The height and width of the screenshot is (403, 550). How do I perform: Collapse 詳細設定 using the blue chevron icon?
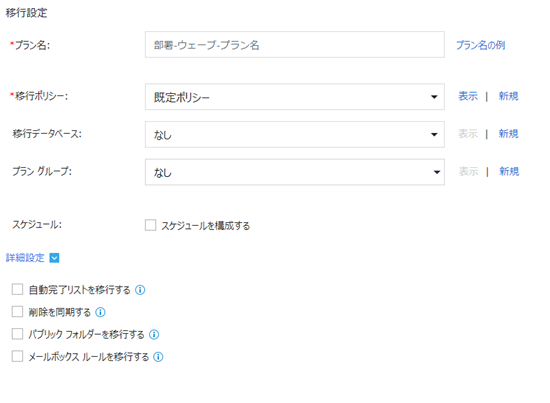[x=54, y=258]
